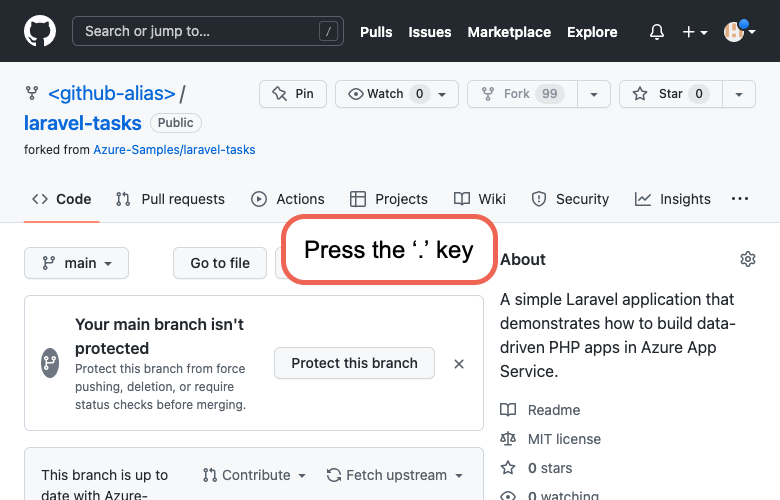This screenshot has height=500, width=780.
Task: Open the main branch selector
Action: pos(77,263)
